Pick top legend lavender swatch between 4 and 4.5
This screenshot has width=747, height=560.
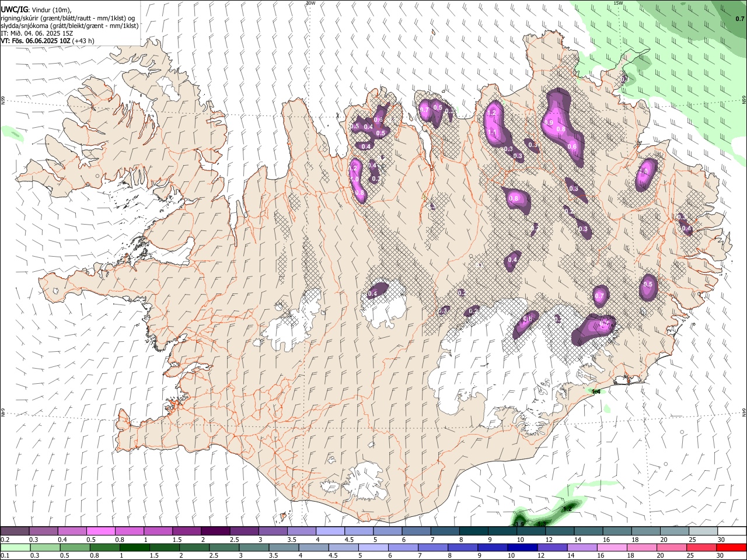point(330,531)
